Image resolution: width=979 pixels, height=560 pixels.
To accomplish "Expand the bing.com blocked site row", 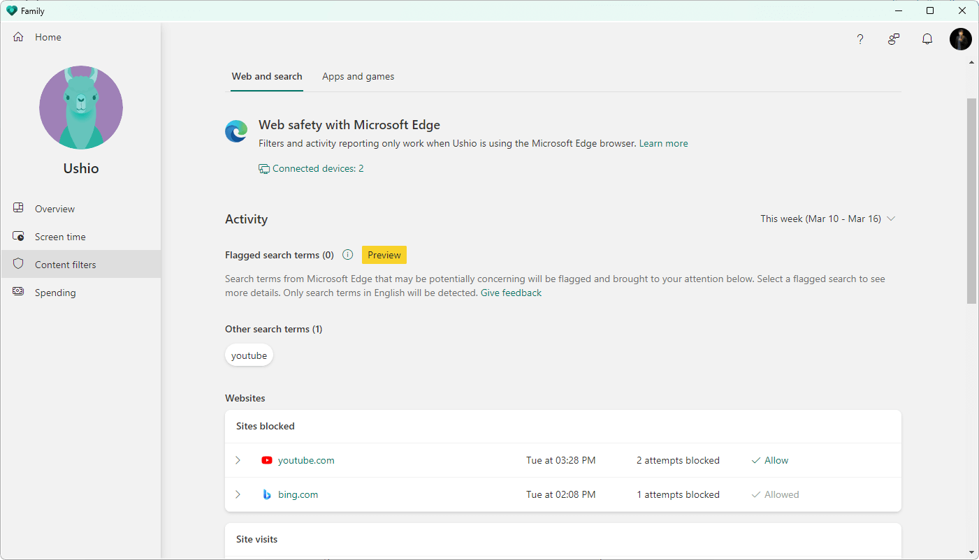I will coord(238,495).
